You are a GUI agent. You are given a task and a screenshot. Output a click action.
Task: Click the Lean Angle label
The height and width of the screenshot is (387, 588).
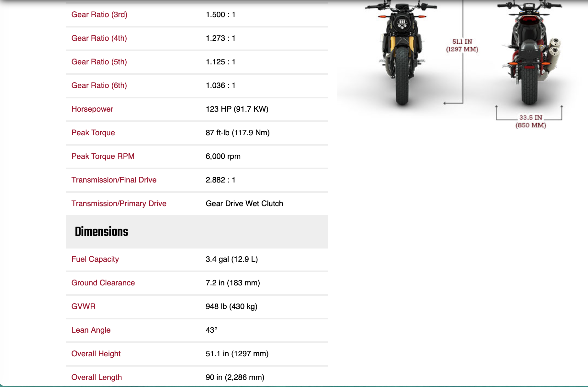(91, 330)
